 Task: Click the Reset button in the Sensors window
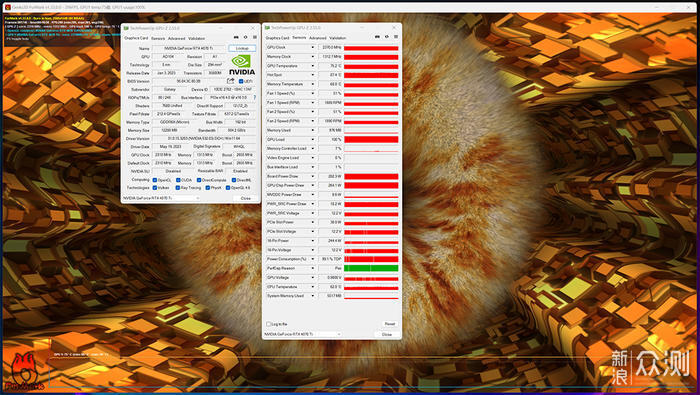pos(390,324)
